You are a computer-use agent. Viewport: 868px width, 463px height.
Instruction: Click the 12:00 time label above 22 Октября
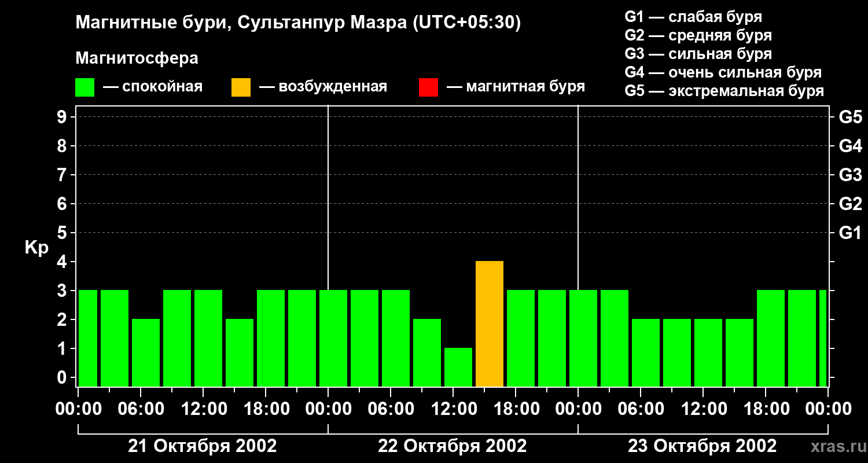(x=453, y=409)
